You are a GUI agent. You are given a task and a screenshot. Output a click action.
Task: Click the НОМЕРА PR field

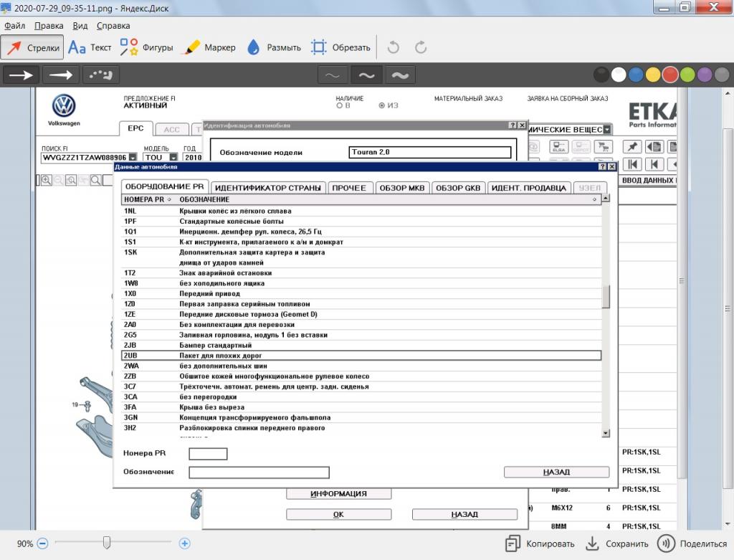[x=209, y=453]
